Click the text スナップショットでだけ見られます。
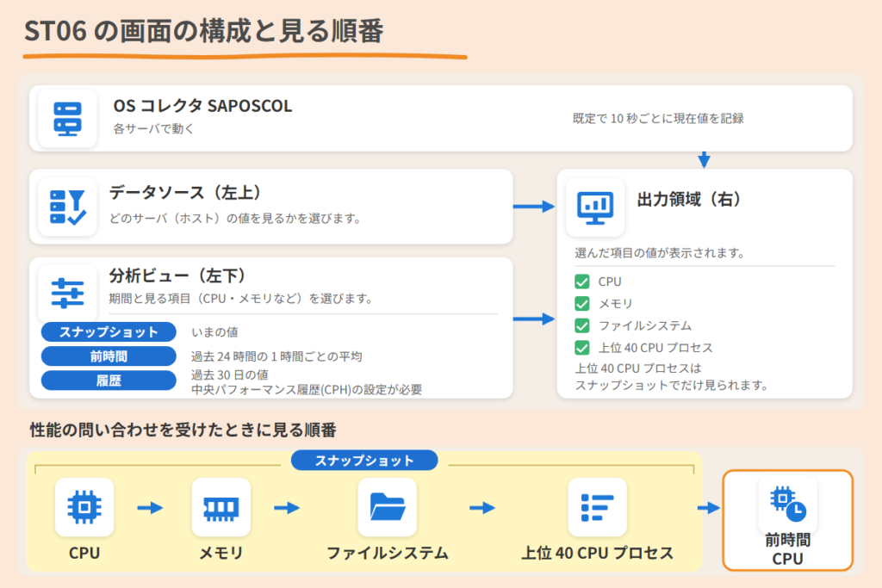 (x=671, y=385)
